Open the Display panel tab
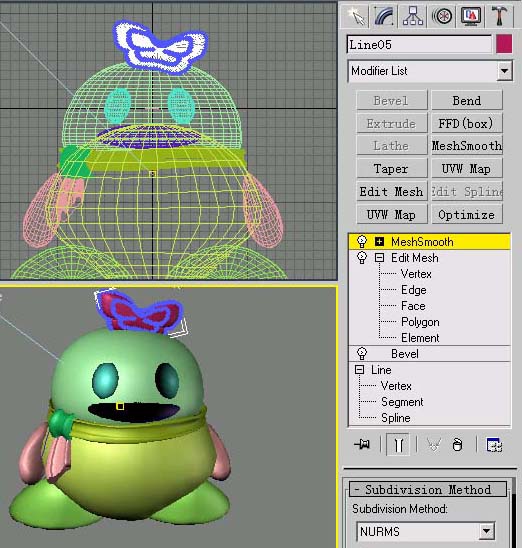 [x=471, y=16]
